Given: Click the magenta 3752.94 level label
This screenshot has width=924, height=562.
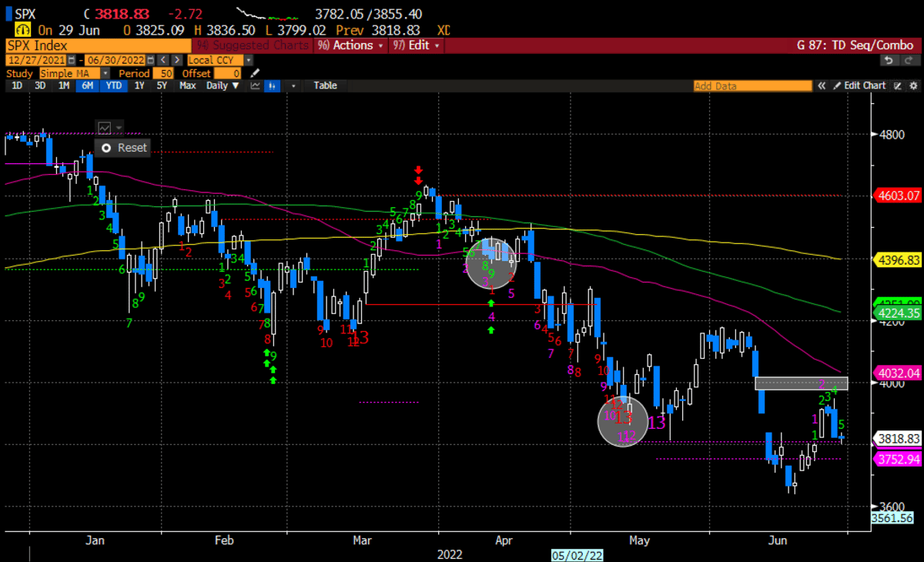Looking at the screenshot, I should [897, 459].
